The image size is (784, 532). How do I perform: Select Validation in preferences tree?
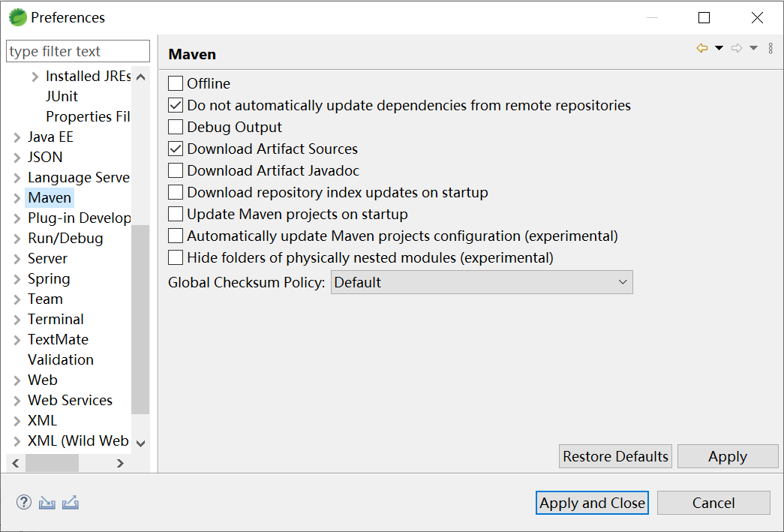coord(61,359)
